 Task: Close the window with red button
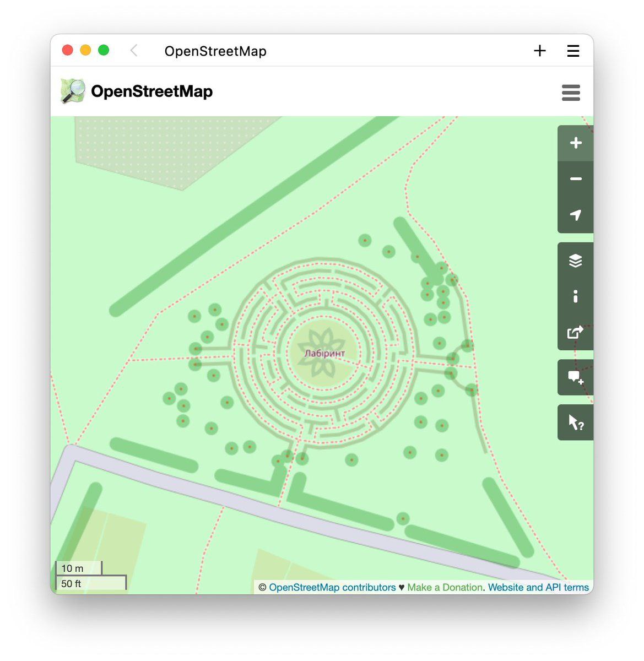pos(68,50)
